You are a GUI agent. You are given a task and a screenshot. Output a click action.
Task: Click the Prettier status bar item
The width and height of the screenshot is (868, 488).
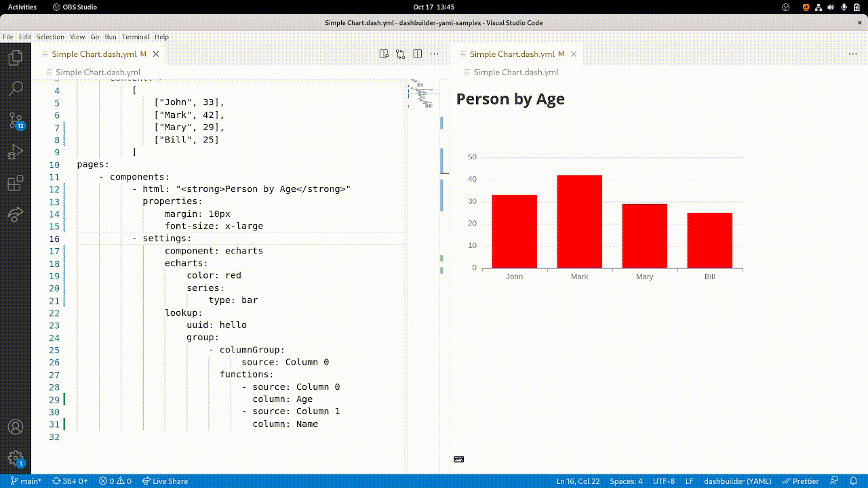(800, 481)
